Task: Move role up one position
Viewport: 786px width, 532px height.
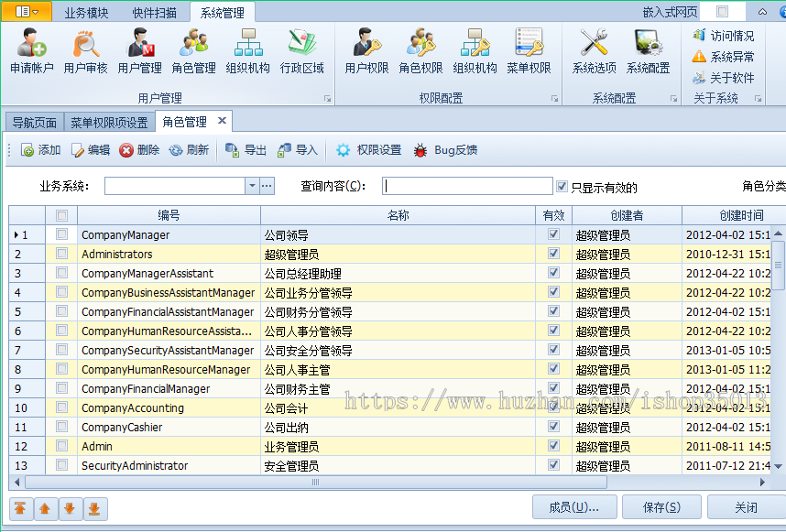Action: point(45,509)
